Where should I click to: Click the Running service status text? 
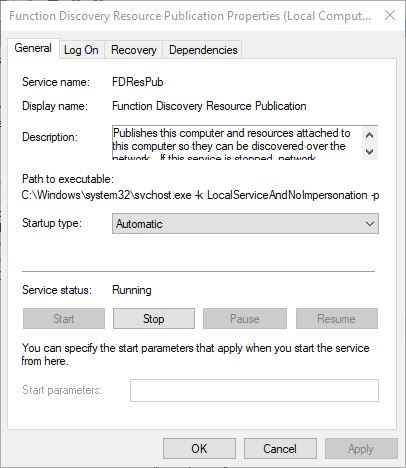132,290
